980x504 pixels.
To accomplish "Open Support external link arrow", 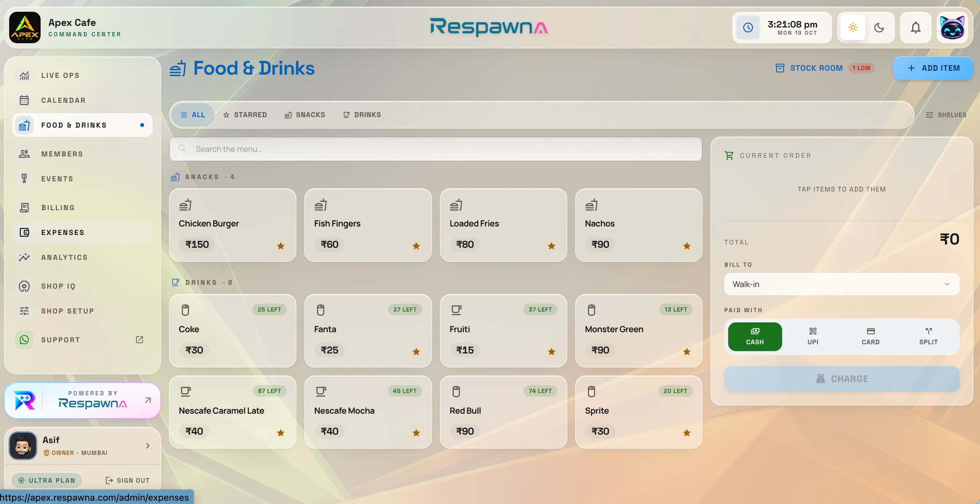I will 140,339.
